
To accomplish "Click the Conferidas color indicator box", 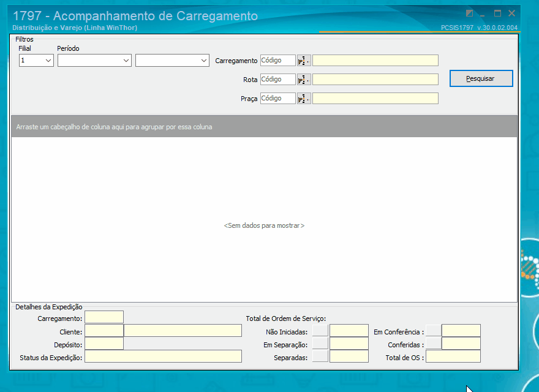I will [x=434, y=343].
